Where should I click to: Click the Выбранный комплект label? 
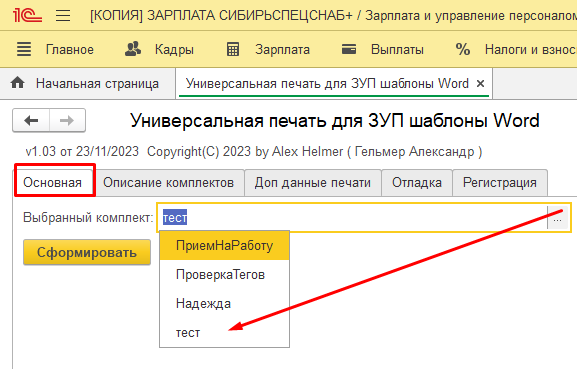(88, 218)
